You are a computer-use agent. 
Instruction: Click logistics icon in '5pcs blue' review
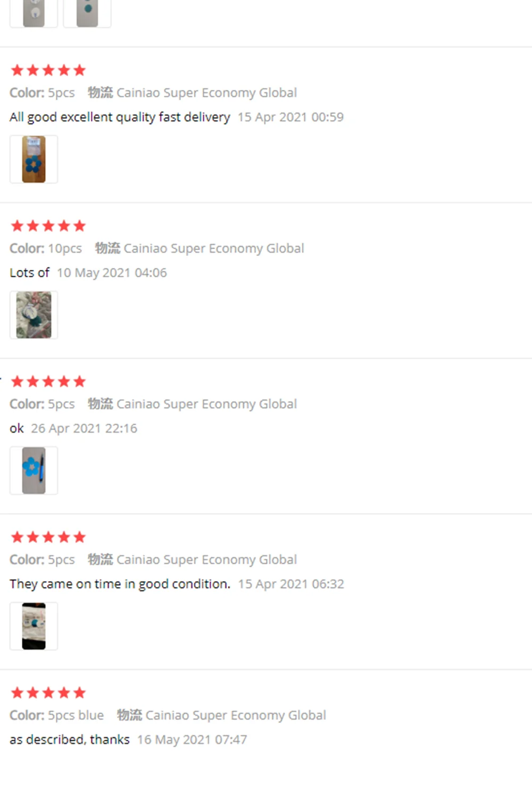129,715
